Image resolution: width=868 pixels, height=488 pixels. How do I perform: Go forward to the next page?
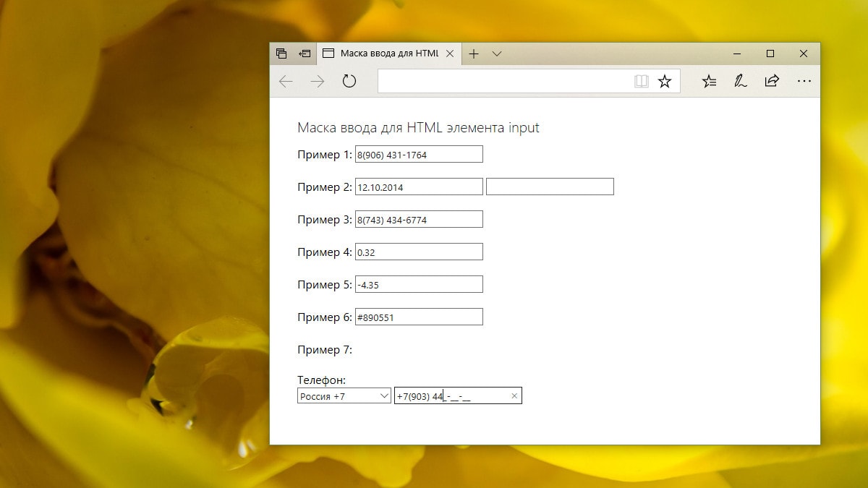318,82
